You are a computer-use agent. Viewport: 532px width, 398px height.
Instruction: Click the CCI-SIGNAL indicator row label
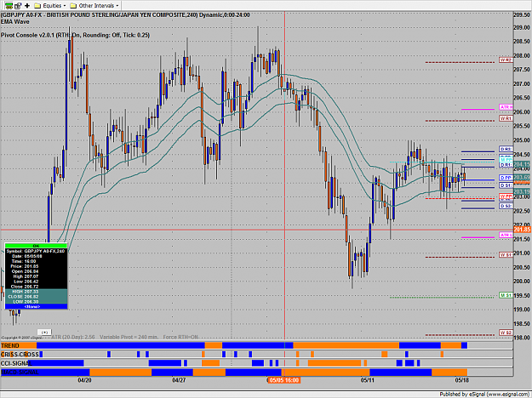coord(16,363)
